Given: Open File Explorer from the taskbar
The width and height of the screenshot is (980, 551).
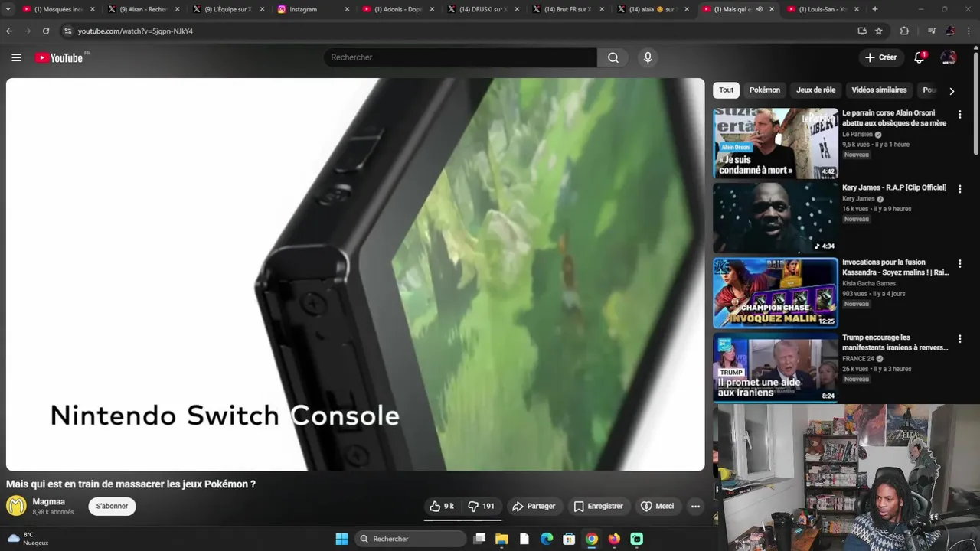Looking at the screenshot, I should click(x=501, y=539).
